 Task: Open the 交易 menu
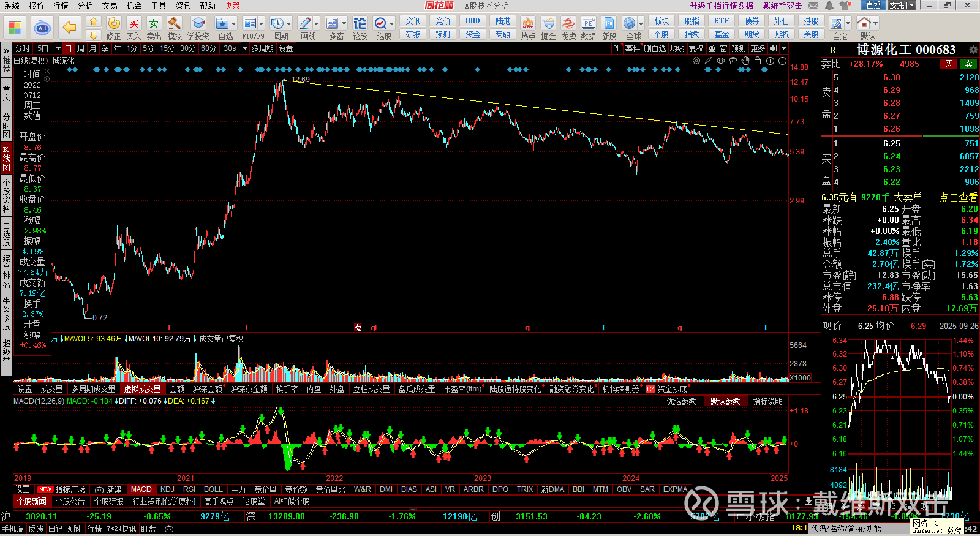point(110,6)
